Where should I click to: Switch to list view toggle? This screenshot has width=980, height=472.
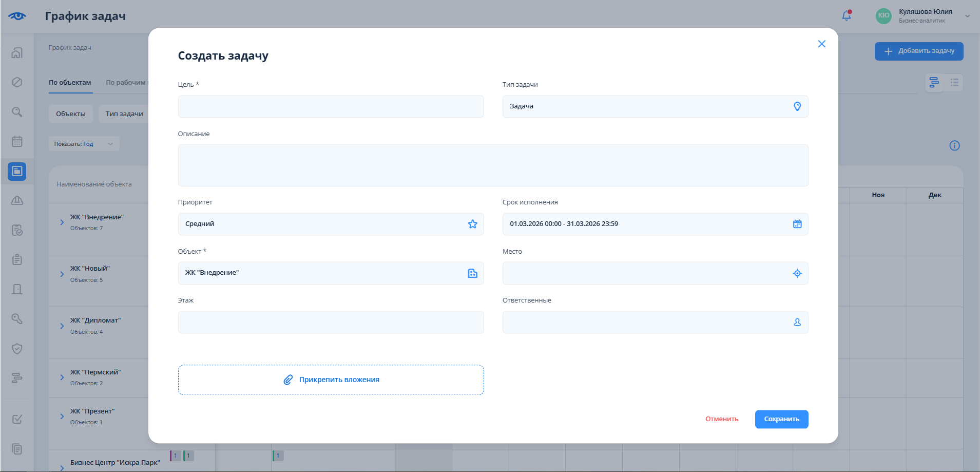[954, 82]
